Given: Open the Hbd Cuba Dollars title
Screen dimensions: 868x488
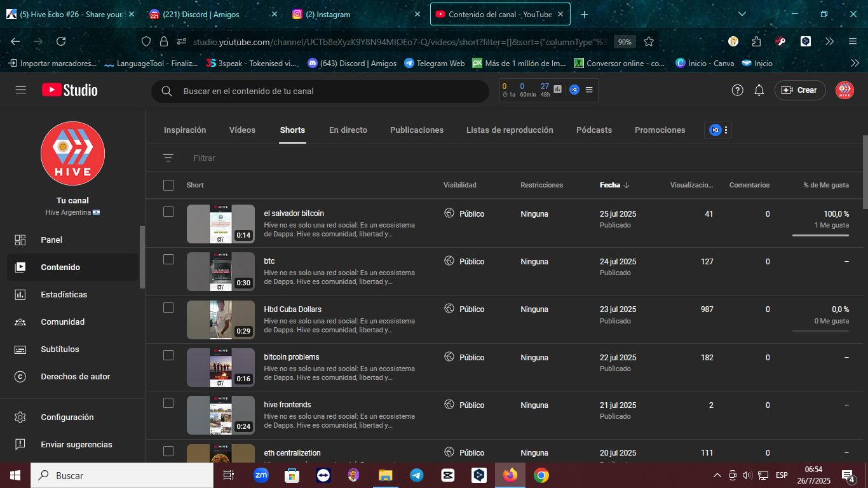Looking at the screenshot, I should (x=293, y=309).
